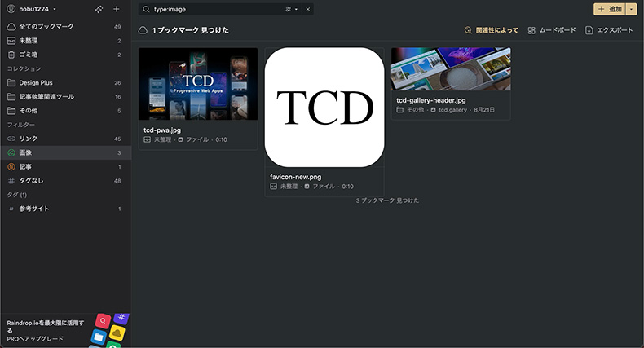Click the tcd-pwa.jpg title
The height and width of the screenshot is (348, 644).
pos(162,130)
